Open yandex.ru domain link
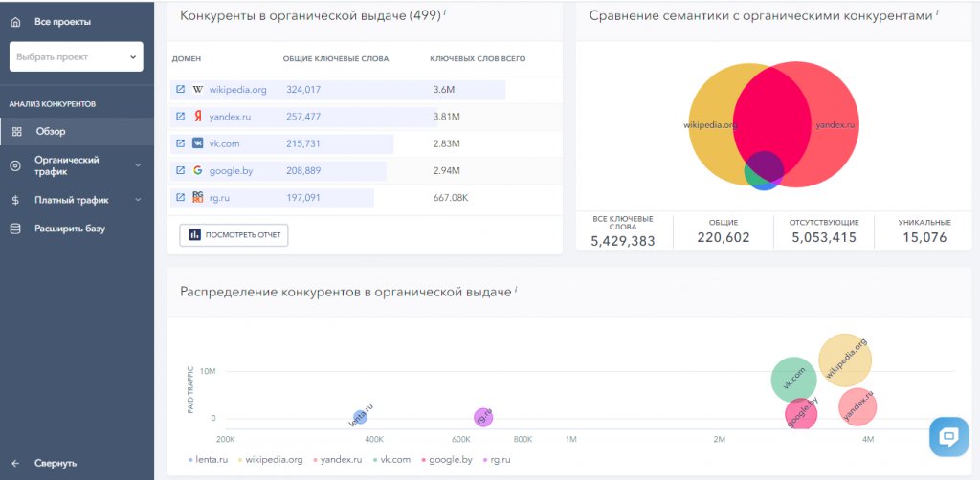This screenshot has height=480, width=980. [x=229, y=116]
